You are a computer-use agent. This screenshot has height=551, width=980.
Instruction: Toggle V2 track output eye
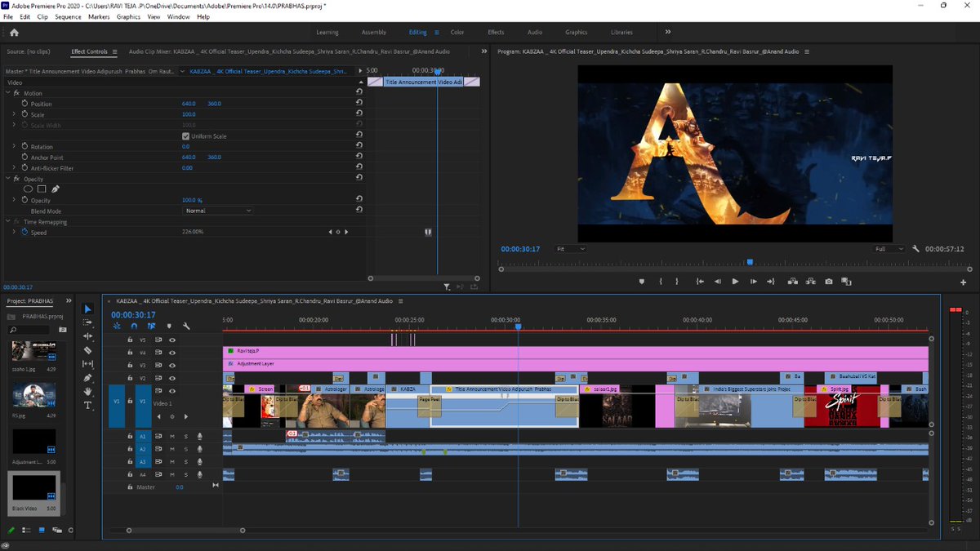point(172,378)
